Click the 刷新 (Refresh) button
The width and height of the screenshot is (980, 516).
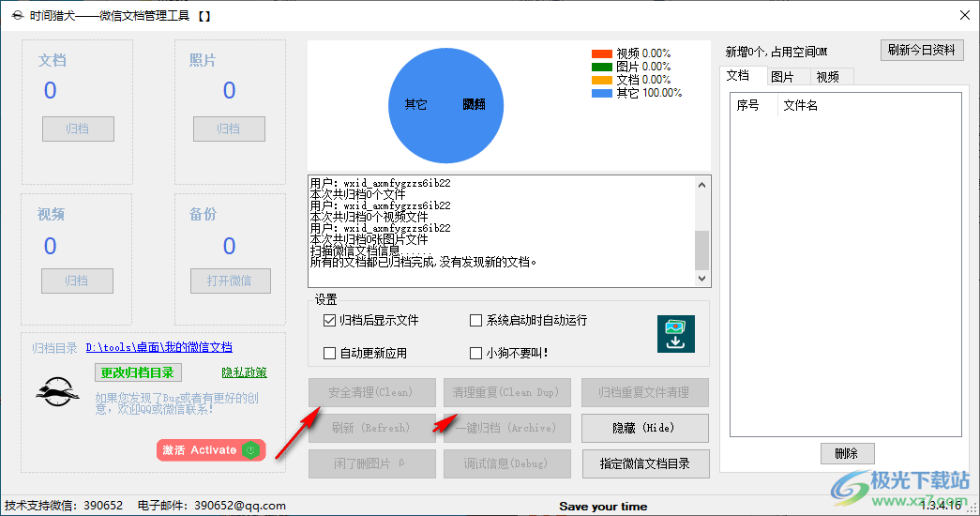pos(372,428)
